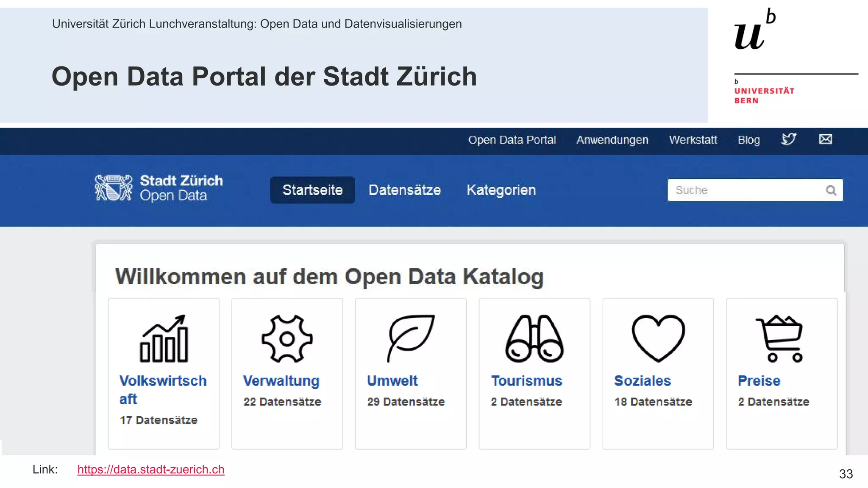The height and width of the screenshot is (488, 868).
Task: Follow the https://data.stadt-zuerich.ch link
Action: point(151,469)
